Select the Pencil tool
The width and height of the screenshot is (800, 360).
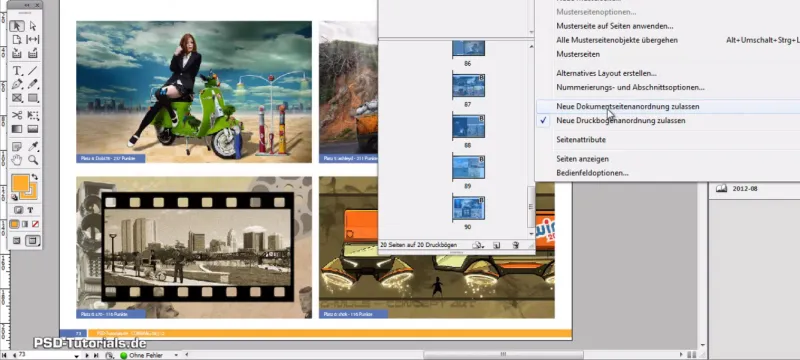[33, 84]
